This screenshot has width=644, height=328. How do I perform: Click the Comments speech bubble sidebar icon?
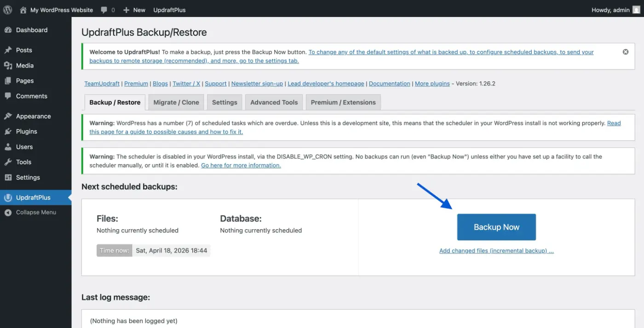[x=8, y=96]
